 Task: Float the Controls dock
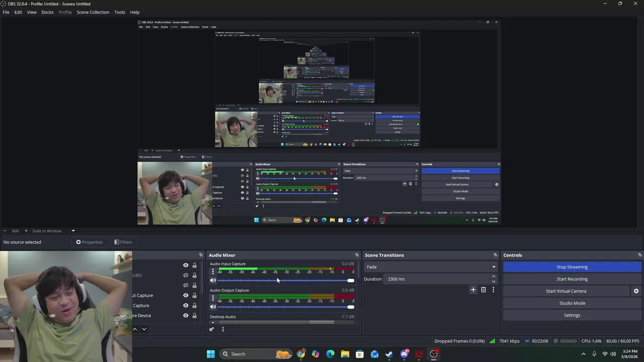tap(639, 255)
